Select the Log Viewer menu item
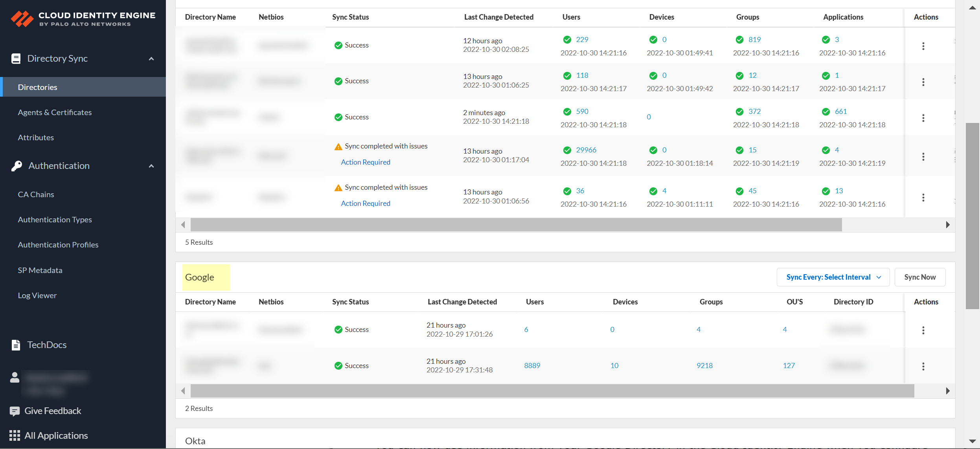 click(x=37, y=295)
